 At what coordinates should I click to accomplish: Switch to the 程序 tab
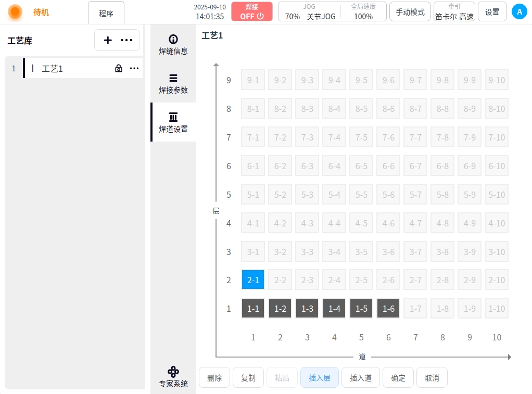point(106,14)
